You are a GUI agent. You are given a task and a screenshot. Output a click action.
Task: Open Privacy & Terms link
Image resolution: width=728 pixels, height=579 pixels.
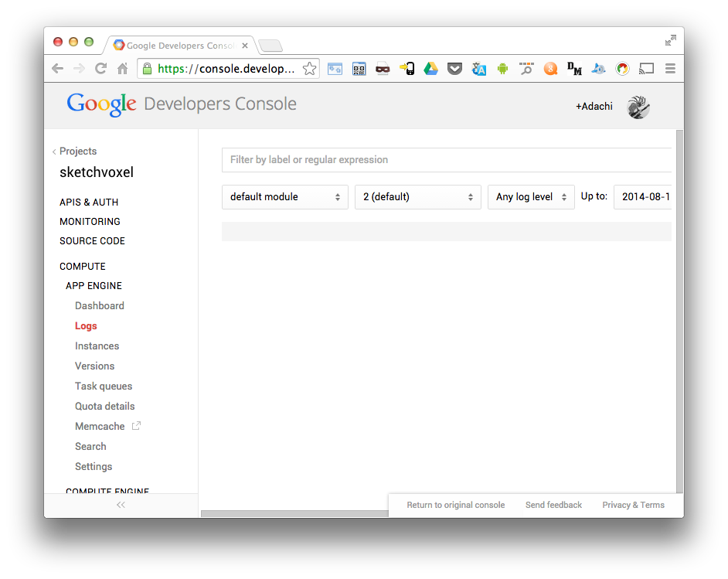633,505
